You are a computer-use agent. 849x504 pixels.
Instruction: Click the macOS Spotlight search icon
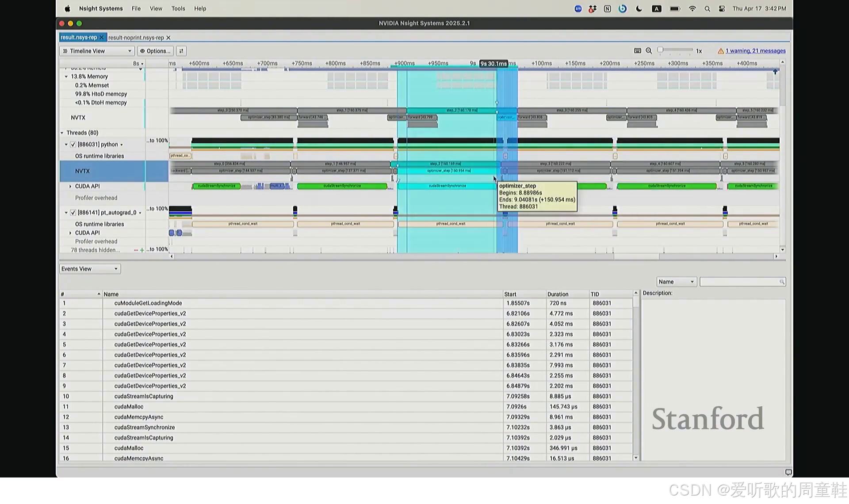point(707,9)
